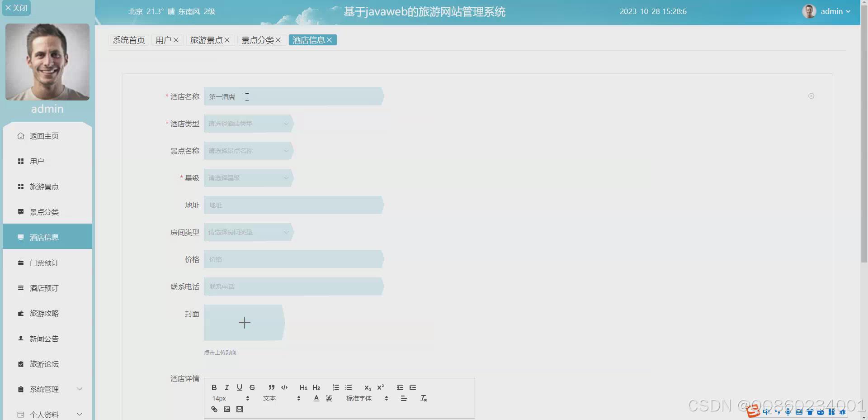Open the 文本 paragraph style dropdown
The height and width of the screenshot is (420, 868).
click(x=282, y=398)
